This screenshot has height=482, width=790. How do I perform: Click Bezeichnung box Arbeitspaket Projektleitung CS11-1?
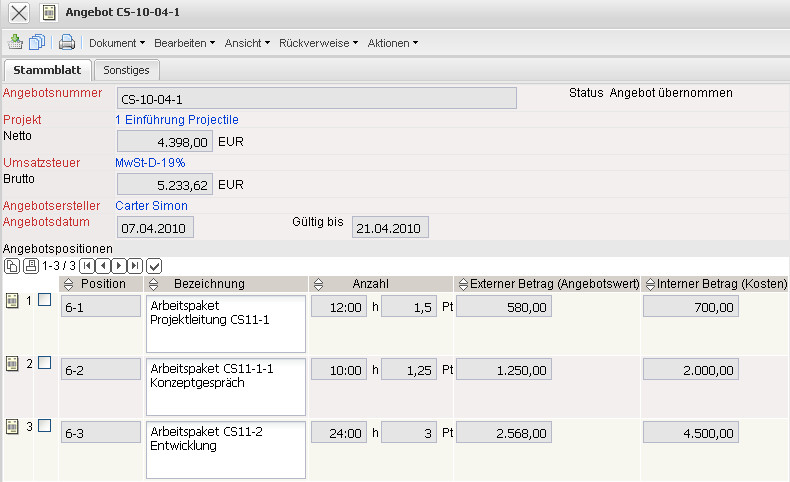(226, 324)
